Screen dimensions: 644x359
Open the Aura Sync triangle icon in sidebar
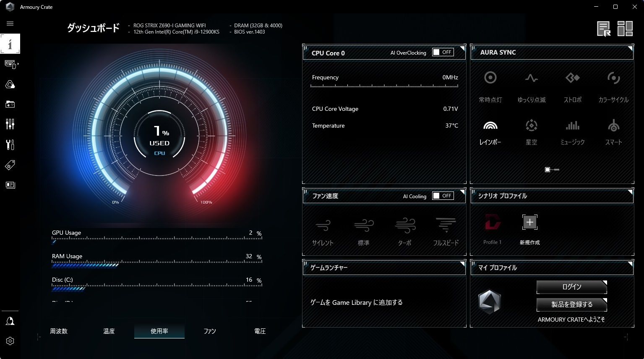click(x=10, y=84)
